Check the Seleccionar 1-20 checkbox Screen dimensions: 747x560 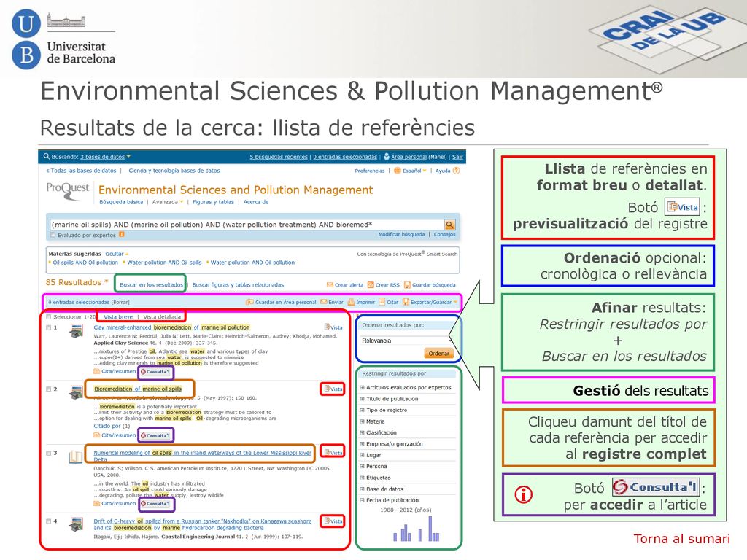(49, 316)
